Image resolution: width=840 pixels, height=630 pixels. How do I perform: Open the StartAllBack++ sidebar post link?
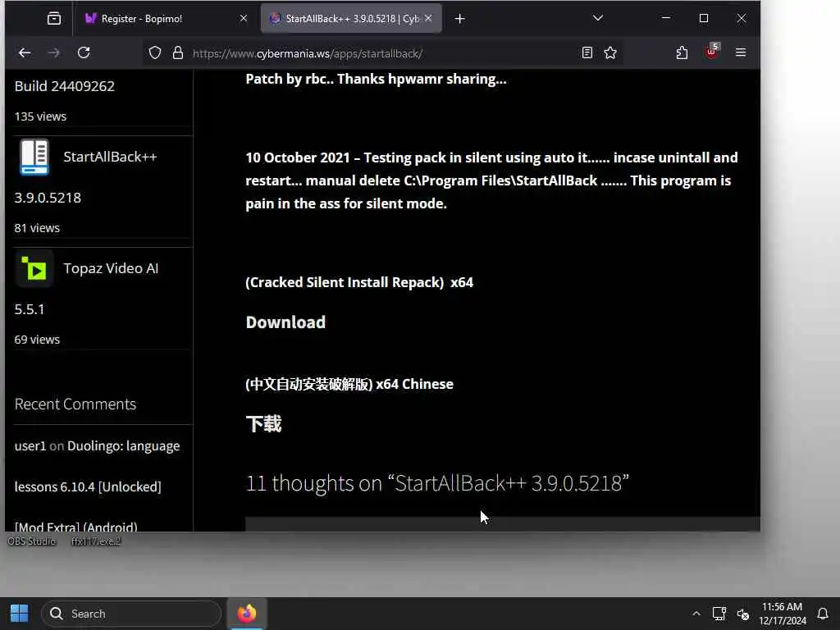[110, 157]
